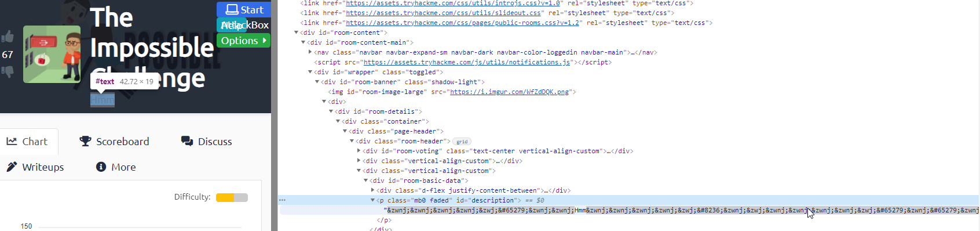
Task: Expand the room-voting paragraph node
Action: pos(359,151)
